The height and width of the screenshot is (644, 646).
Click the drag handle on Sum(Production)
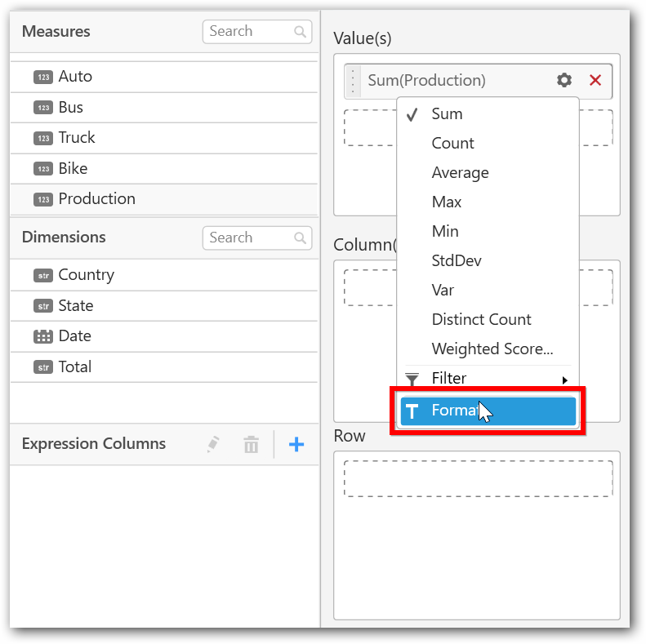(353, 81)
